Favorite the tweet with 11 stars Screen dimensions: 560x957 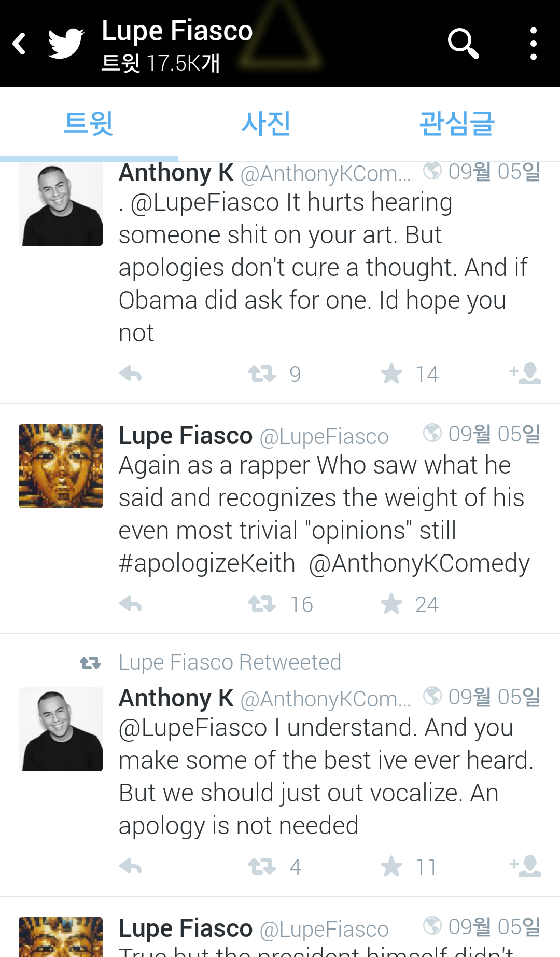[391, 866]
